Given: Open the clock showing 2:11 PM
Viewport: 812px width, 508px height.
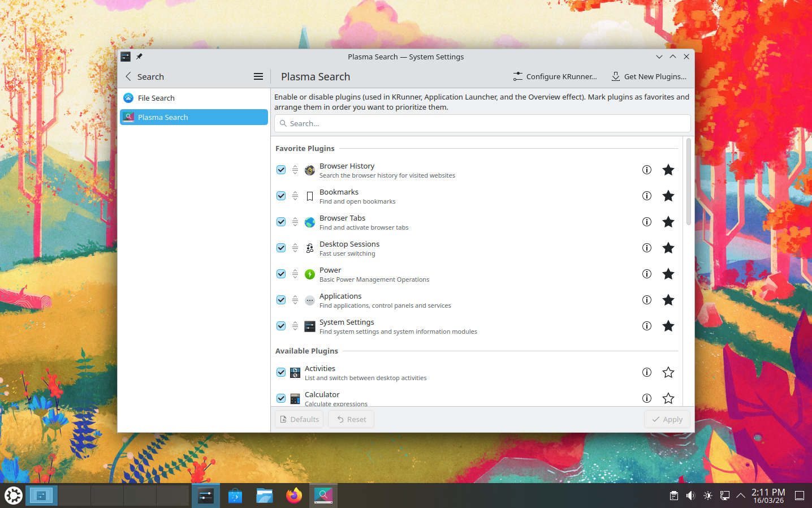Looking at the screenshot, I should [x=768, y=496].
